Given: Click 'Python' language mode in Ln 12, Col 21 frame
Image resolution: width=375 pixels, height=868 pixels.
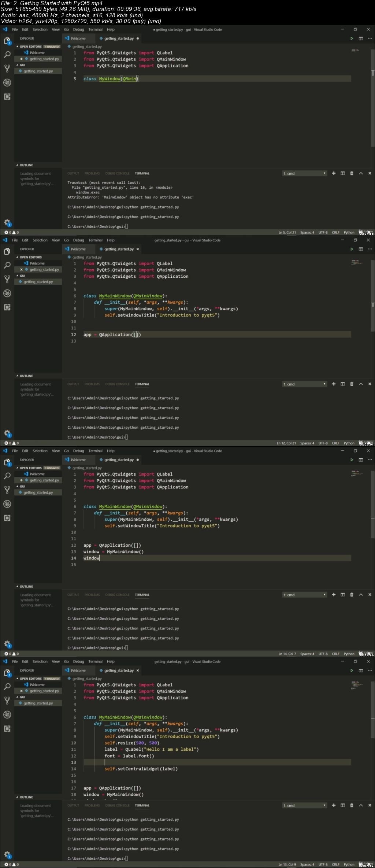Looking at the screenshot, I should coord(349,443).
